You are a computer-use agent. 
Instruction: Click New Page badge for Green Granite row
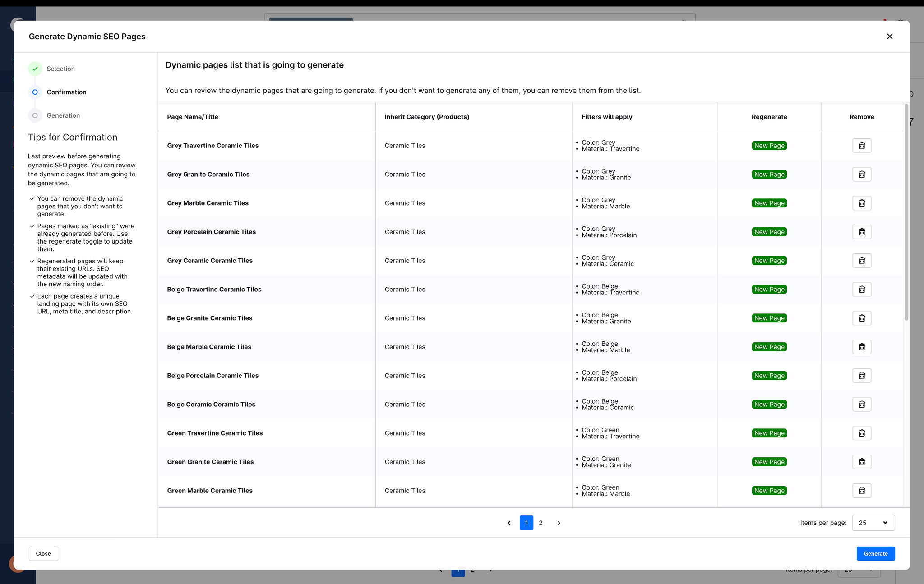pyautogui.click(x=769, y=462)
